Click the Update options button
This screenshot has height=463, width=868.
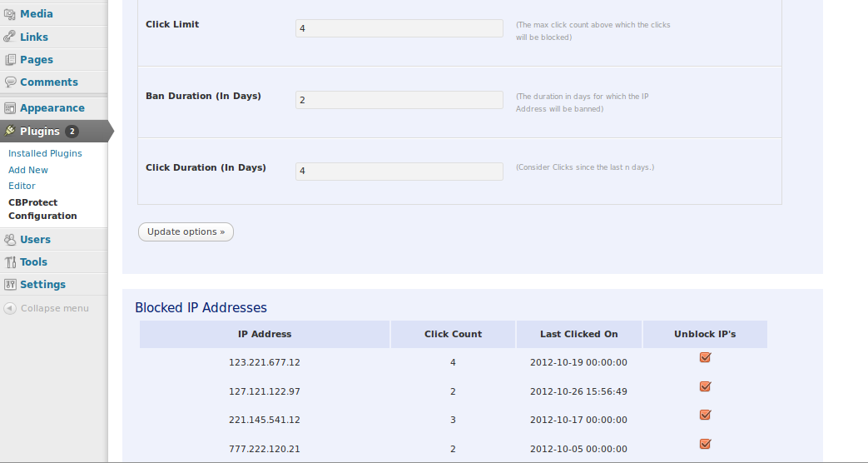(186, 232)
